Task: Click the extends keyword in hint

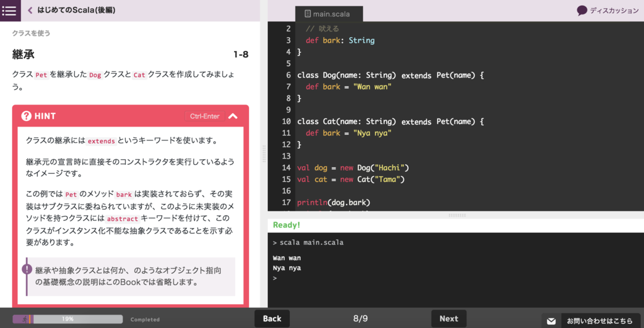Action: (101, 141)
